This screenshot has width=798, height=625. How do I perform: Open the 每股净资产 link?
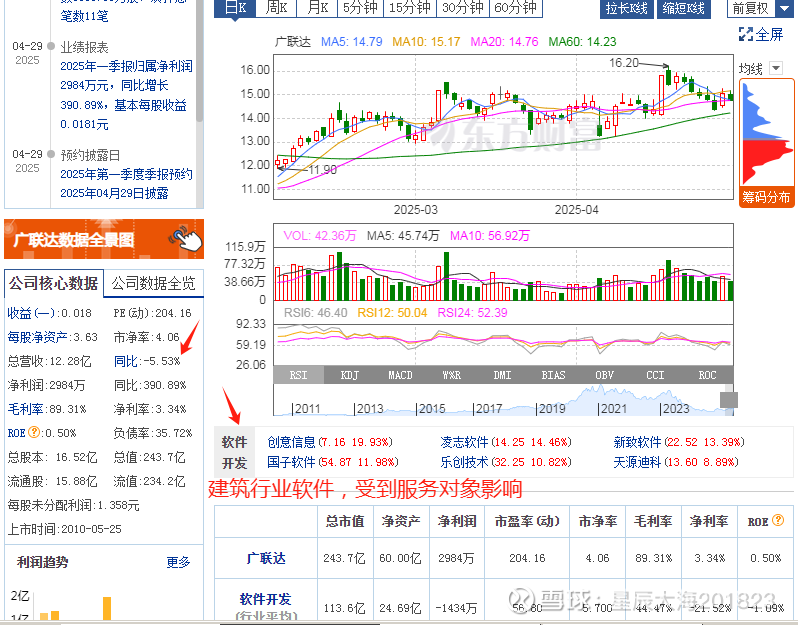click(38, 337)
